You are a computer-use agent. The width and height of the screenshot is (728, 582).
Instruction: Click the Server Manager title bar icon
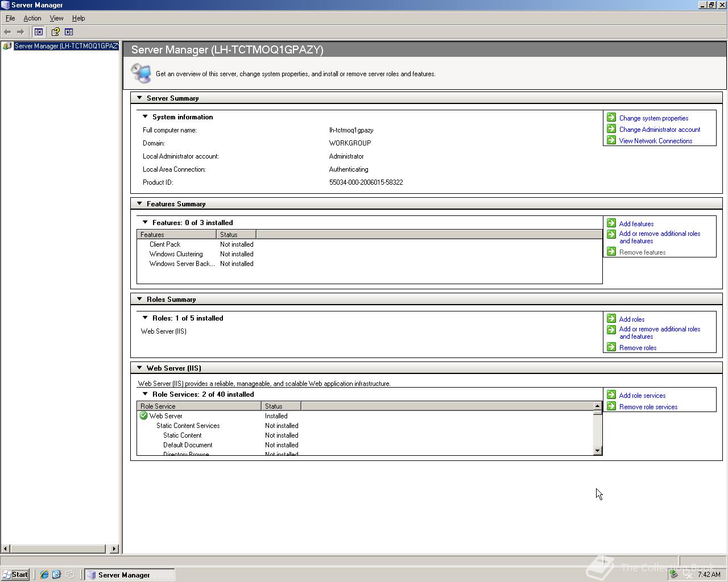(5, 5)
